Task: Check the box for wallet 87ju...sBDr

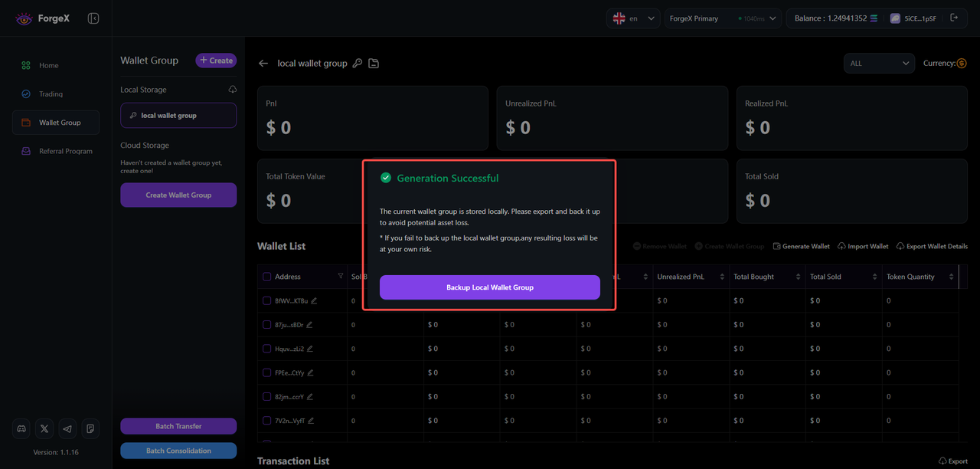Action: [x=267, y=325]
